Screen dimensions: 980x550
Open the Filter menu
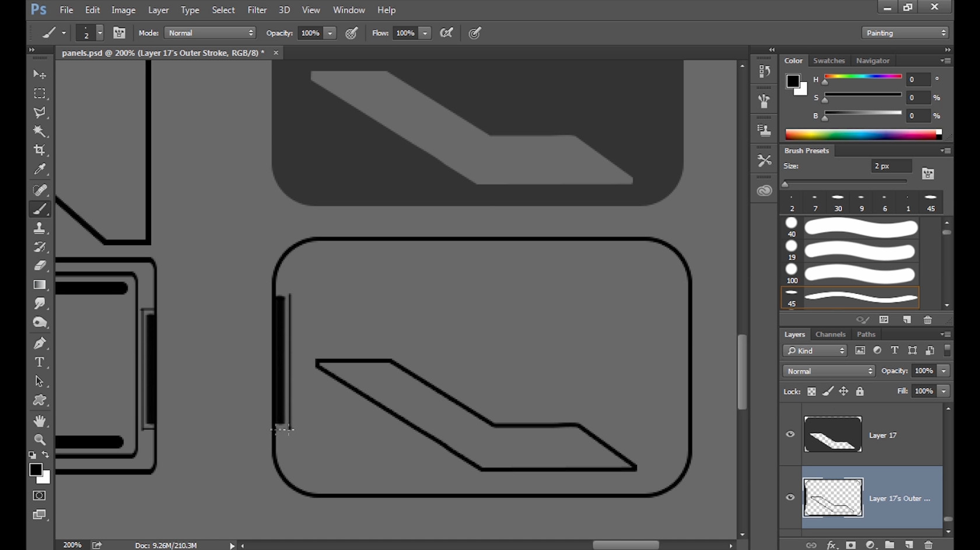[257, 10]
